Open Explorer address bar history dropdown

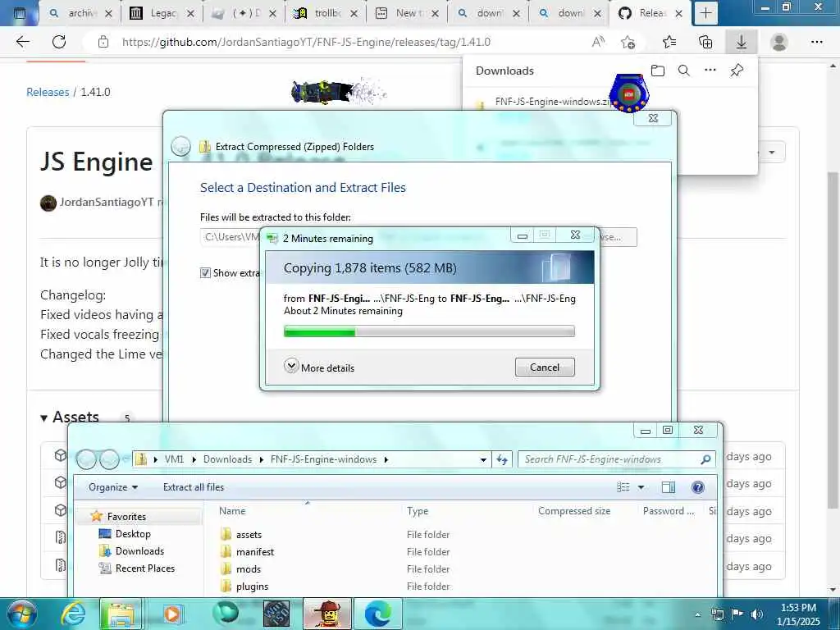pos(483,459)
